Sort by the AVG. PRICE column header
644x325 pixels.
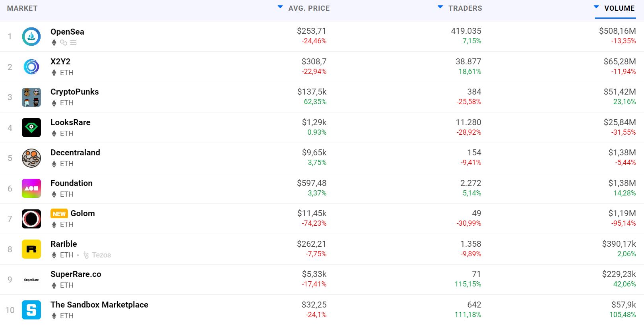[309, 8]
